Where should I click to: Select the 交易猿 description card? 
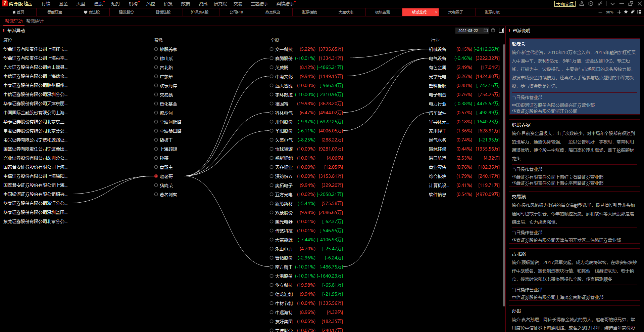575,218
